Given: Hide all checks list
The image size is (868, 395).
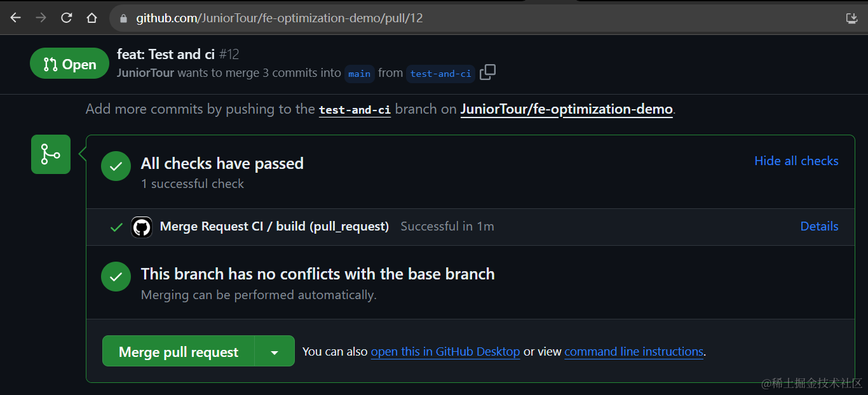Looking at the screenshot, I should pos(796,161).
